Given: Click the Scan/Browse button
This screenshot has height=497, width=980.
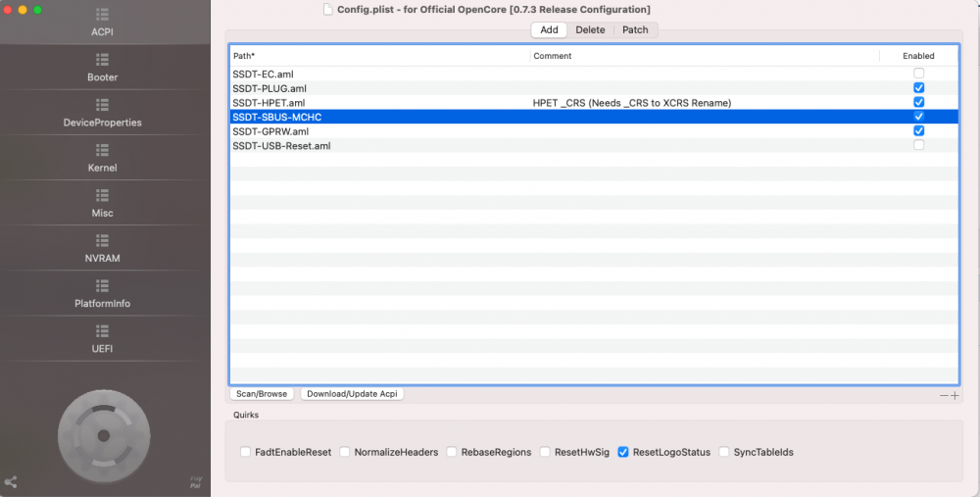Looking at the screenshot, I should 262,394.
